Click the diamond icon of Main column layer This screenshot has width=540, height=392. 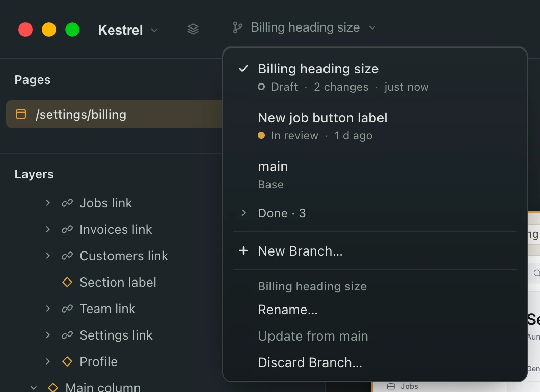click(x=52, y=387)
